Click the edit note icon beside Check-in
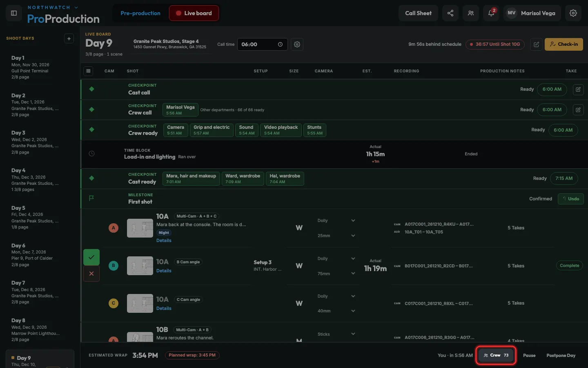This screenshot has width=588, height=368. tap(537, 44)
